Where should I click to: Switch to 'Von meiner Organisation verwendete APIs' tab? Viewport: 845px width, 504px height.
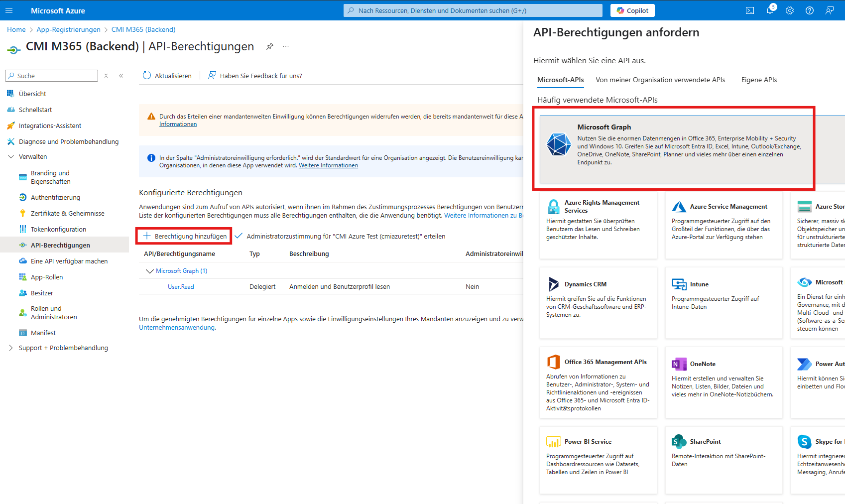(x=660, y=80)
